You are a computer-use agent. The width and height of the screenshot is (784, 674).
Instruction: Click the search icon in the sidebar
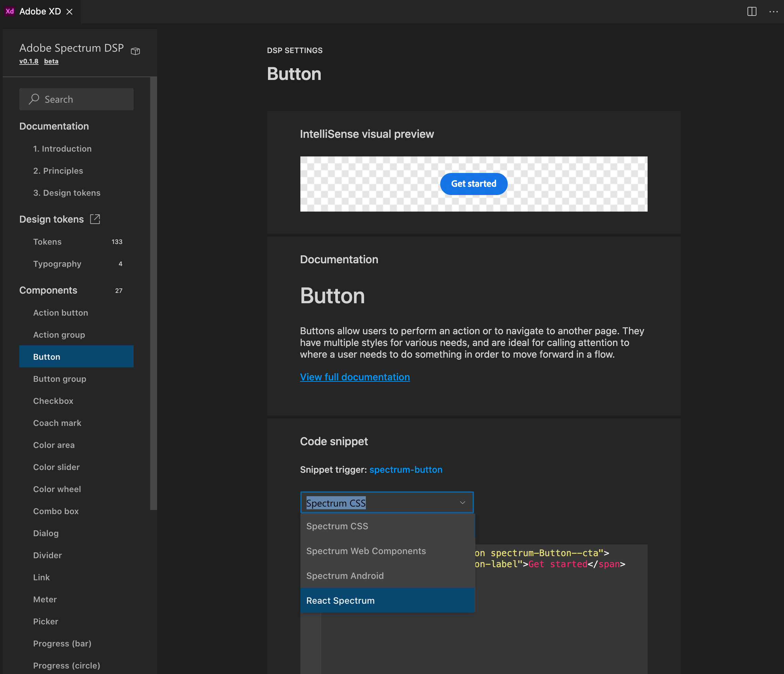pos(33,99)
